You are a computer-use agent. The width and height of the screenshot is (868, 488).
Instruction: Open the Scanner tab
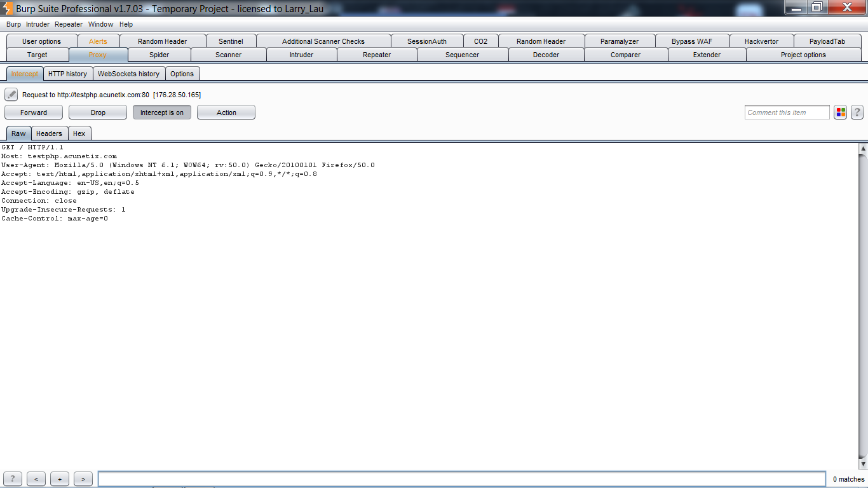pos(228,55)
